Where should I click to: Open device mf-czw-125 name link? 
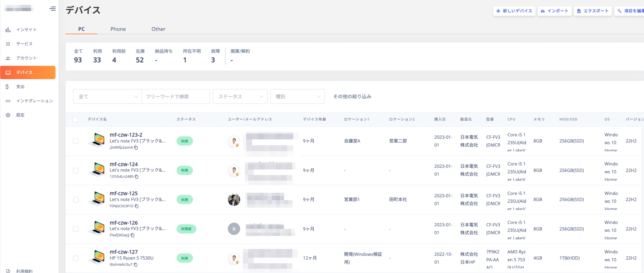123,193
